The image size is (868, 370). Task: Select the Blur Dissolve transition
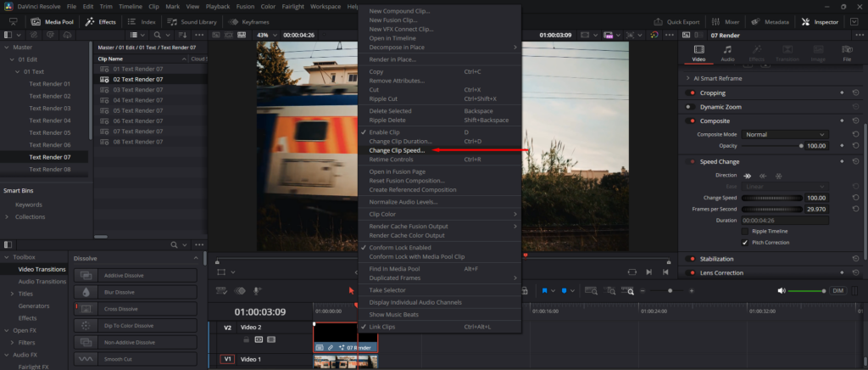(135, 292)
